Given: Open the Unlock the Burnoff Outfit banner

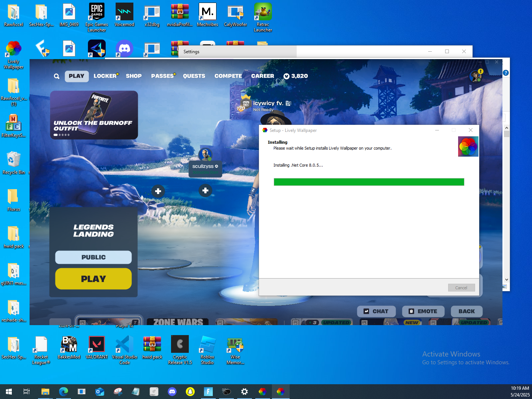Looking at the screenshot, I should click(94, 115).
